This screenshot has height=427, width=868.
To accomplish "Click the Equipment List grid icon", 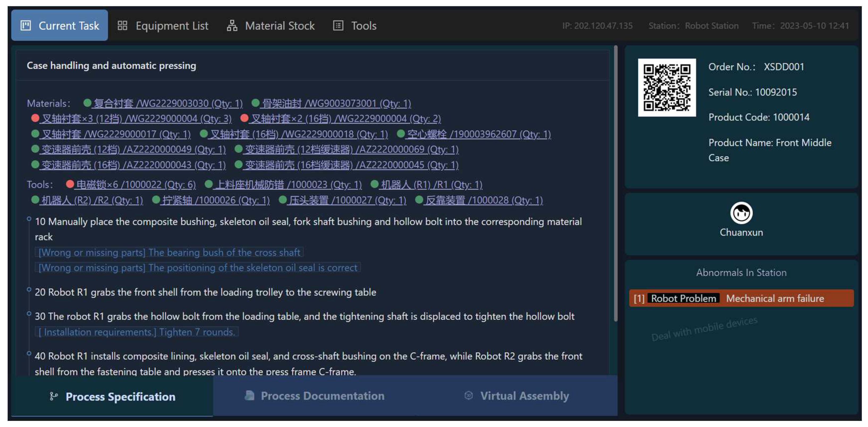I will point(122,26).
